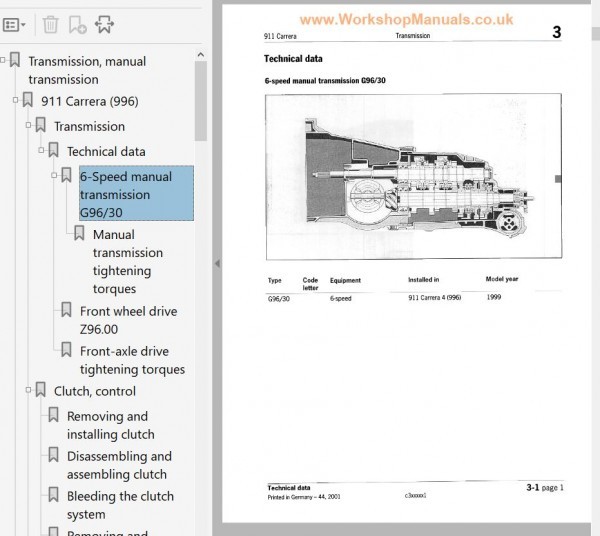Click the transmission cross-section drawing
Screen dimensions: 600x536
tap(414, 176)
